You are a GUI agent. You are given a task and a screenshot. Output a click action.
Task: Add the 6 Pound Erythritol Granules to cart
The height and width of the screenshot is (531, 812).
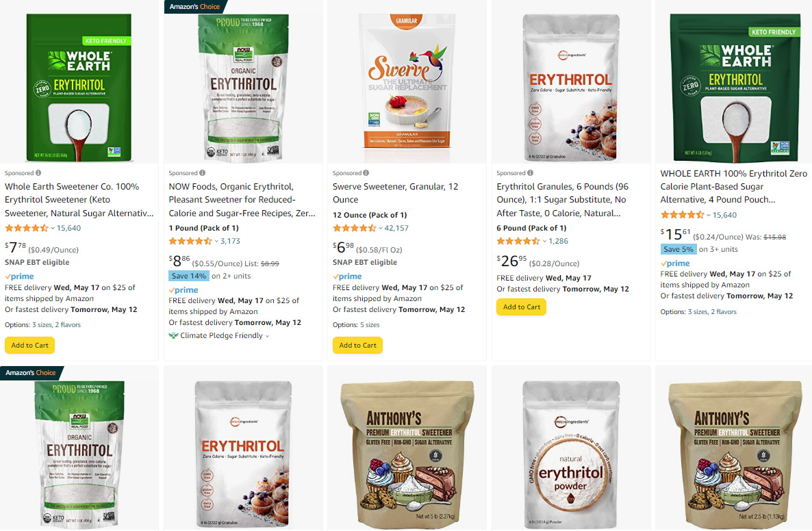(x=522, y=307)
